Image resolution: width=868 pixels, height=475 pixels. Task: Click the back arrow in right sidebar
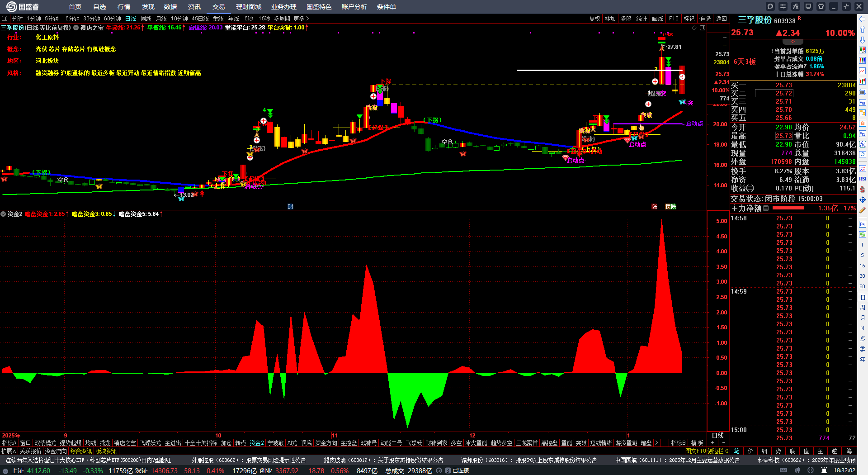[863, 19]
